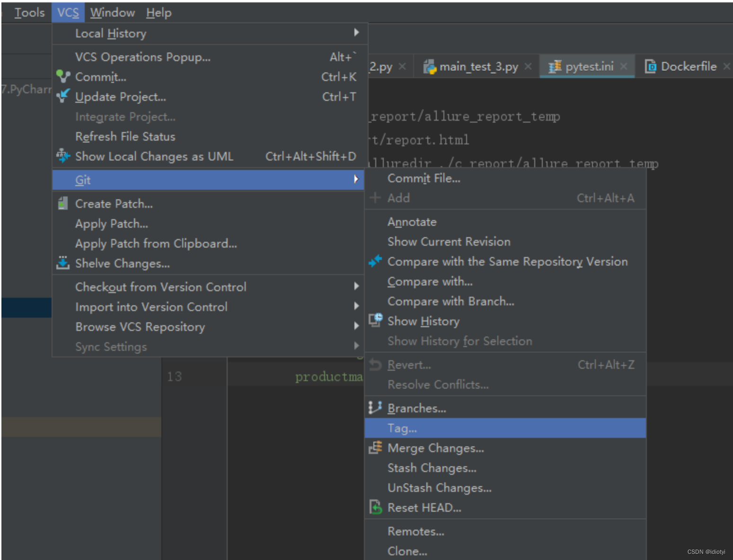This screenshot has width=733, height=560.
Task: Click the report/allure_report_temp code line
Action: pyautogui.click(x=465, y=116)
